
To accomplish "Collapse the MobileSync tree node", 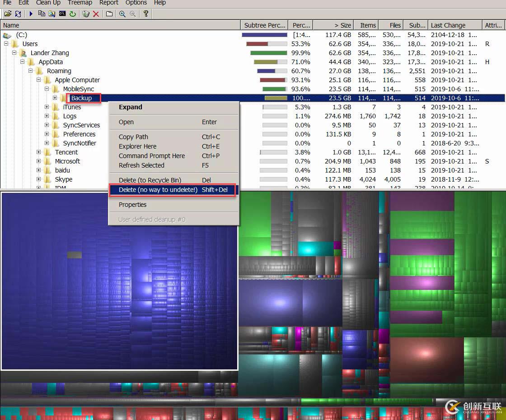I will pyautogui.click(x=47, y=89).
